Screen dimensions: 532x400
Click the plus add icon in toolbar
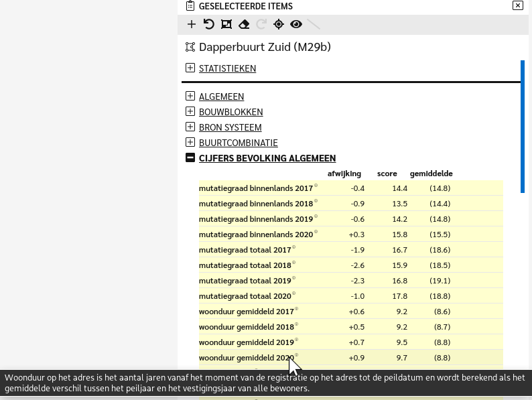pyautogui.click(x=192, y=24)
